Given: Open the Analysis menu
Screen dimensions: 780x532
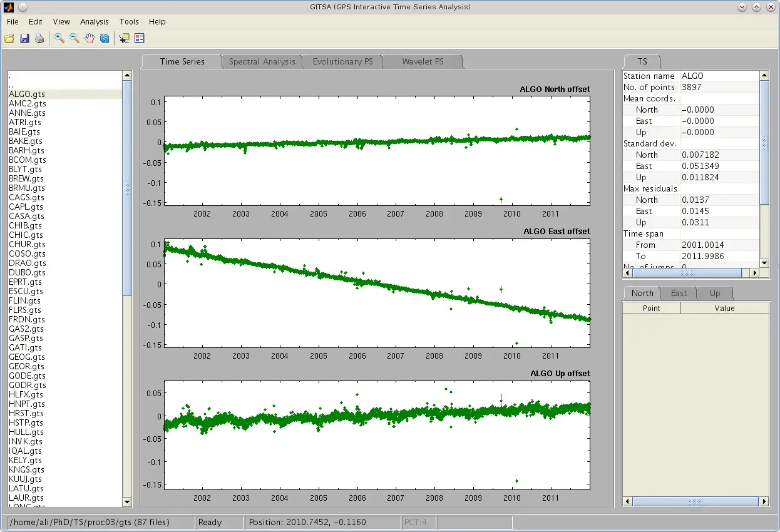Looking at the screenshot, I should tap(94, 21).
